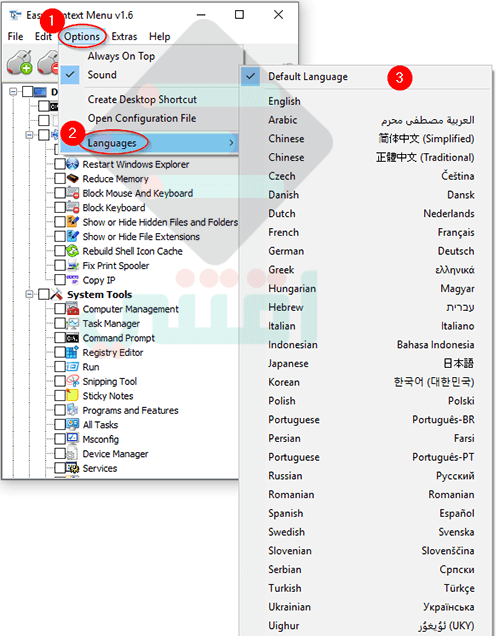Select Português-PT language
Screen dimensions: 500x636
(x=366, y=457)
